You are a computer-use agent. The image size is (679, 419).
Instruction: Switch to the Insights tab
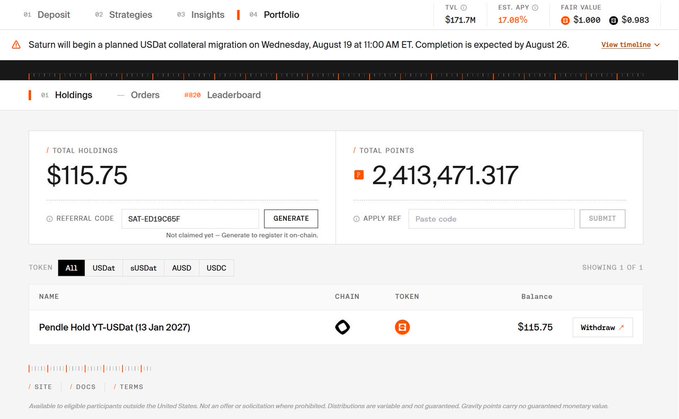(201, 15)
